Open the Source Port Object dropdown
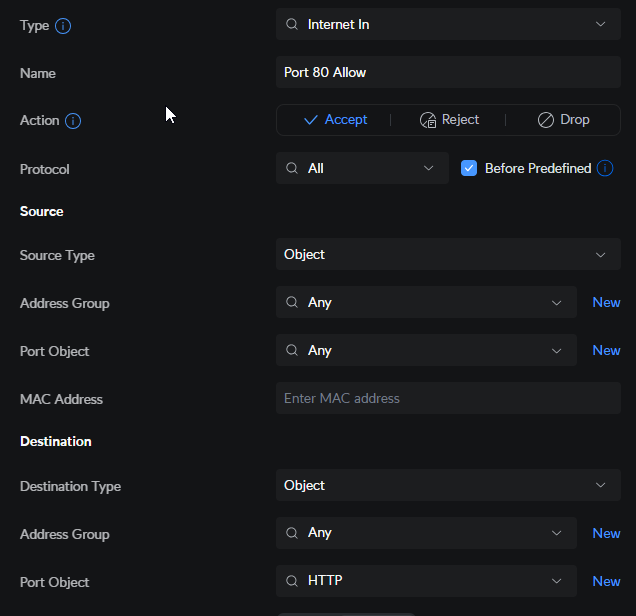 click(x=426, y=350)
